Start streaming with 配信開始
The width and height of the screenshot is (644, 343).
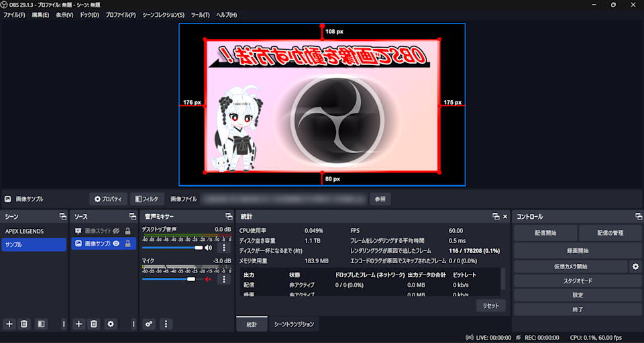click(x=545, y=233)
